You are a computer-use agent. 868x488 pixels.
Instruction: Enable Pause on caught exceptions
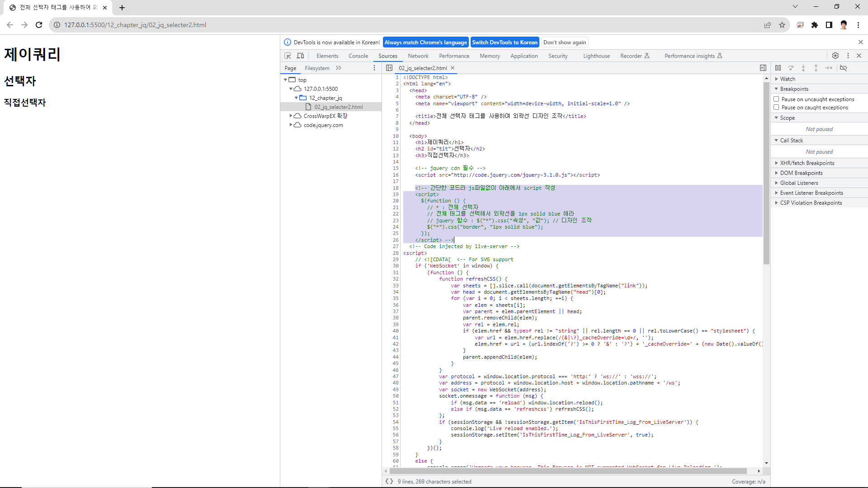(776, 108)
